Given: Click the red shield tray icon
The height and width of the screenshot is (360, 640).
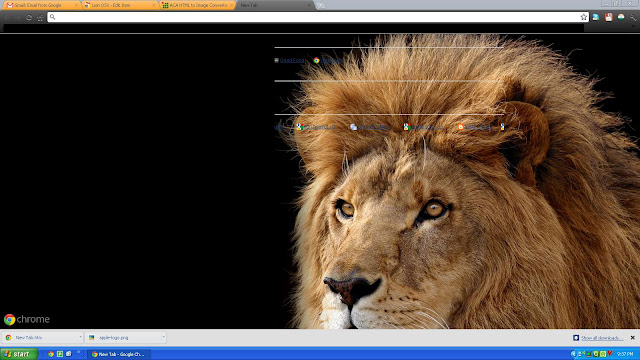Looking at the screenshot, I should (x=610, y=354).
